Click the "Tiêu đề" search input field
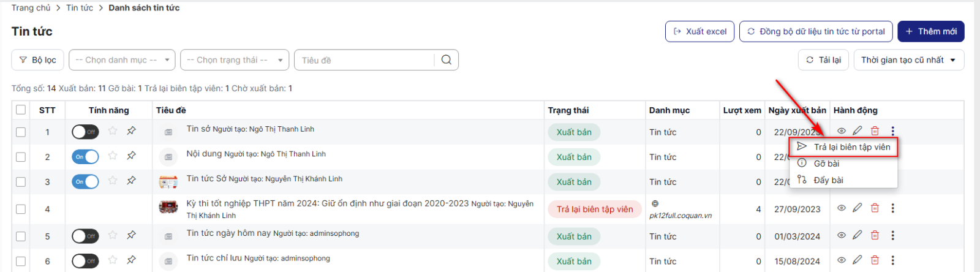 (364, 60)
